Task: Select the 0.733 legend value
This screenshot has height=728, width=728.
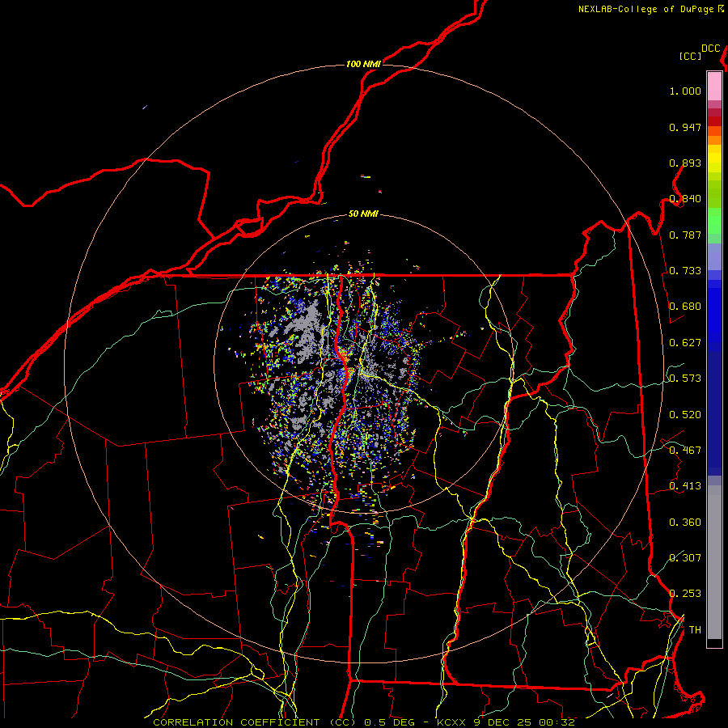Action: click(x=685, y=271)
